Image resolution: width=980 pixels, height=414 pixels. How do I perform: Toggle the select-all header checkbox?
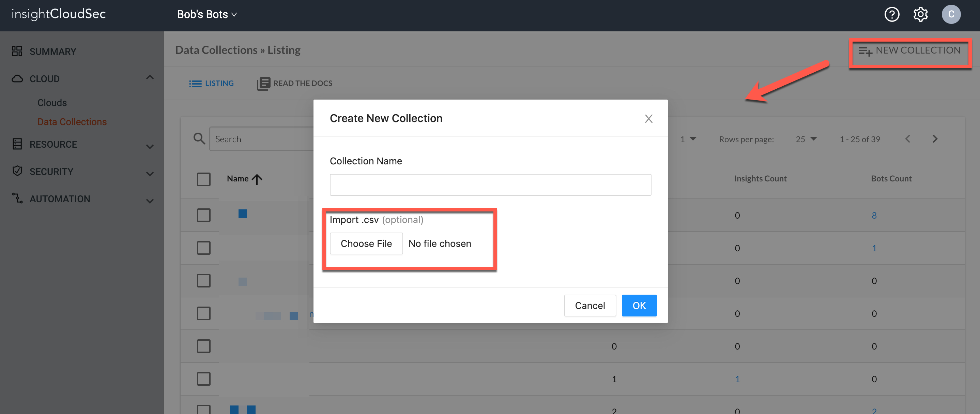tap(203, 179)
